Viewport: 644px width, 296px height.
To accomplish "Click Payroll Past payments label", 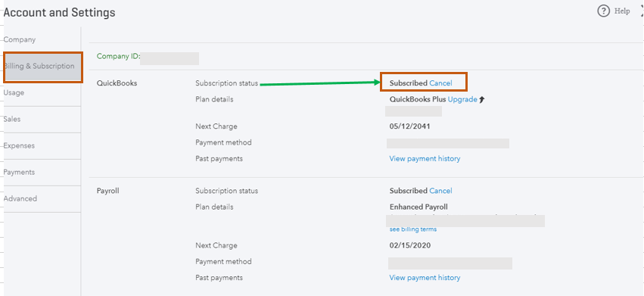I will [x=219, y=278].
